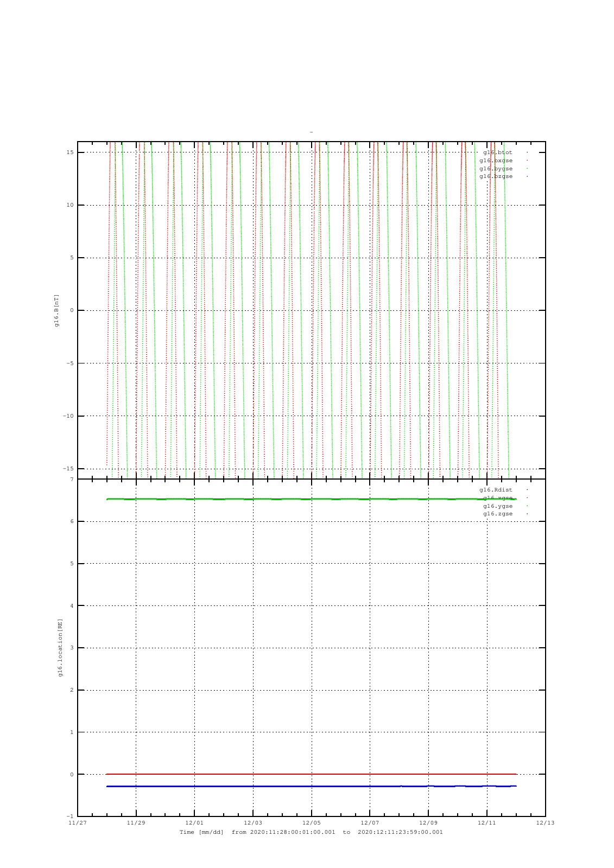
Task: Click the 11/27 date tick label
Action: tap(78, 823)
